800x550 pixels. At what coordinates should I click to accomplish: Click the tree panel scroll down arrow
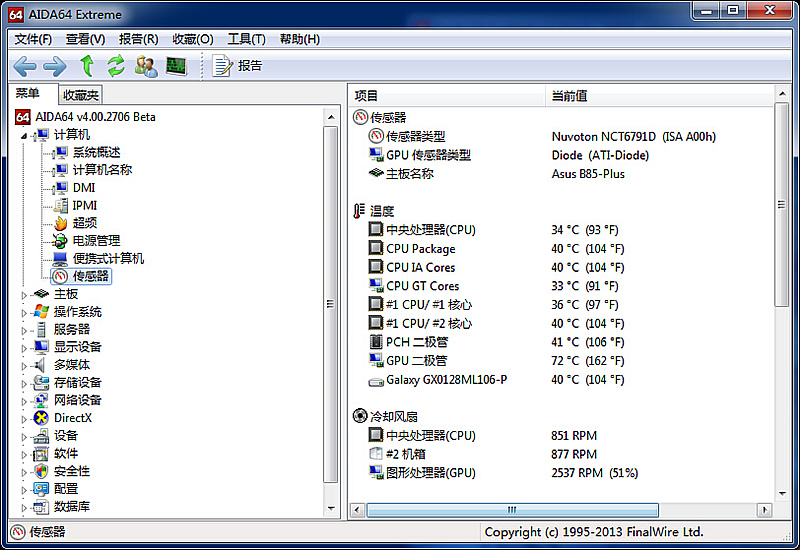(331, 508)
